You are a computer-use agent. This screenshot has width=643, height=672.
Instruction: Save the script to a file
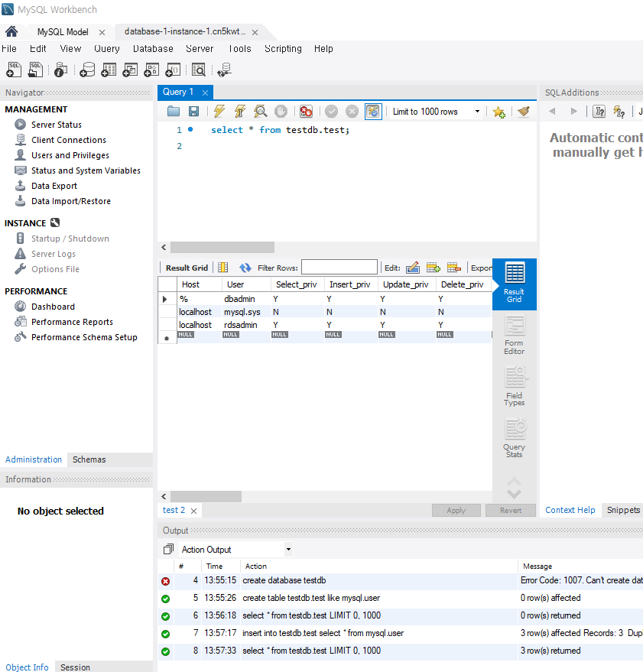click(x=193, y=112)
